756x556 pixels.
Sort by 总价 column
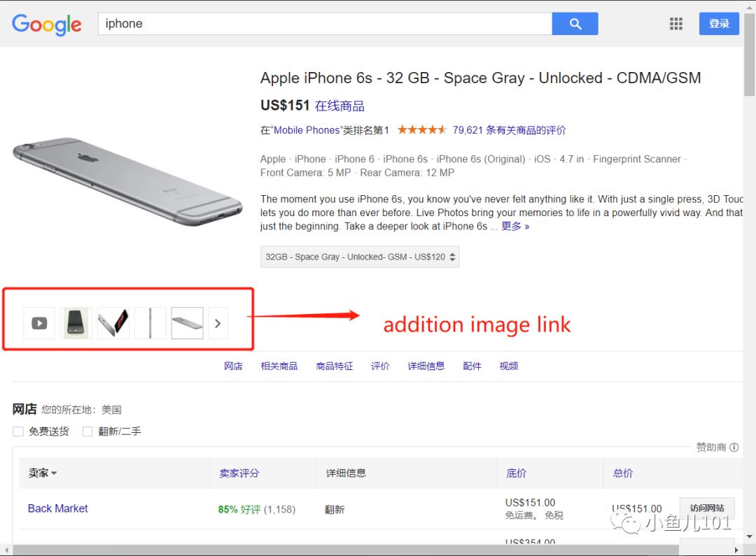(623, 473)
